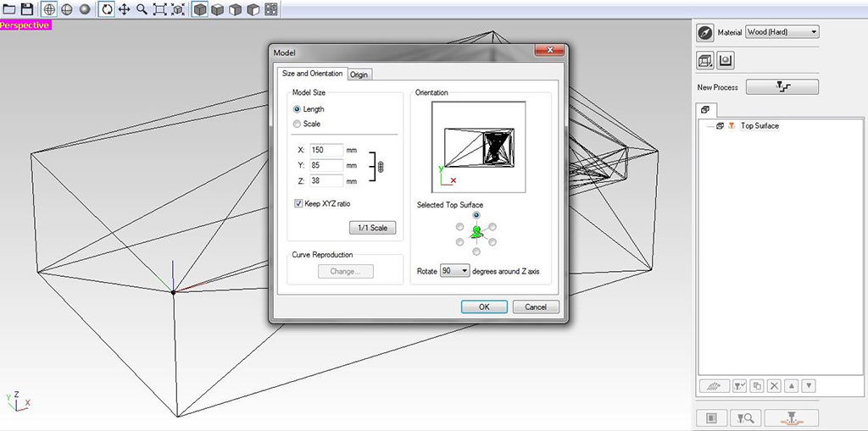The image size is (868, 431).
Task: Click the New Process tool-path button
Action: pyautogui.click(x=782, y=87)
